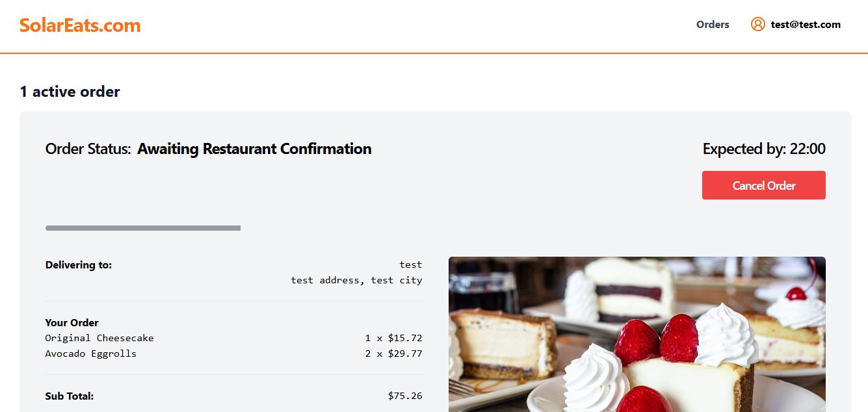Screen dimensions: 868x412
Task: Click the test address, test city text
Action: (x=356, y=280)
